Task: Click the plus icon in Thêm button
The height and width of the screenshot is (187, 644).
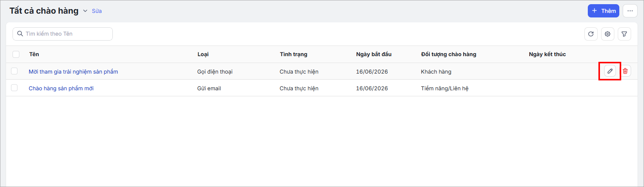Action: click(x=595, y=11)
